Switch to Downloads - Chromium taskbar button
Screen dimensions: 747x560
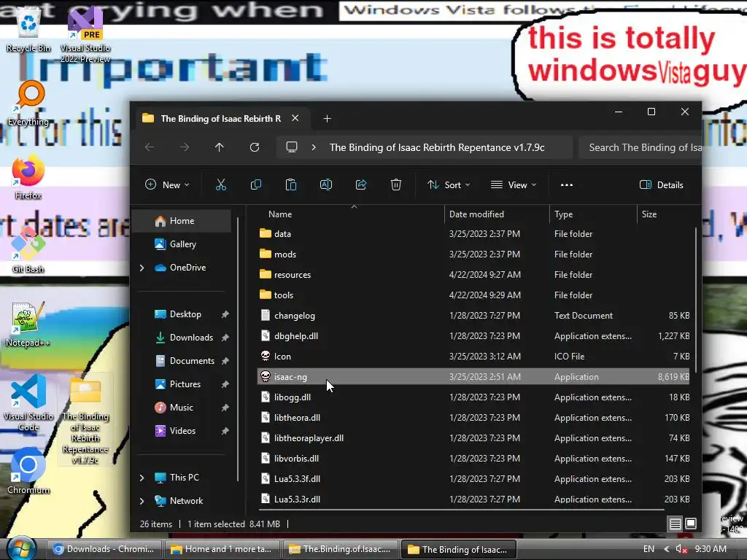(104, 549)
